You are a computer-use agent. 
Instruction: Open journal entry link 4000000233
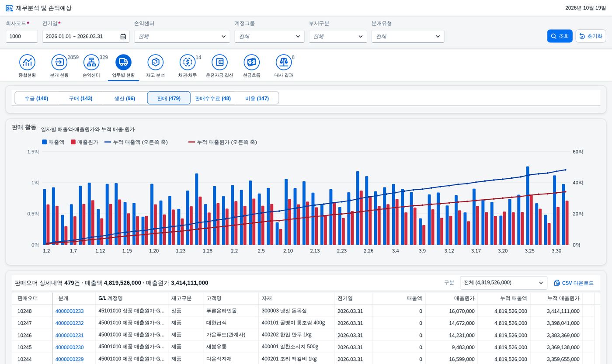pos(70,311)
